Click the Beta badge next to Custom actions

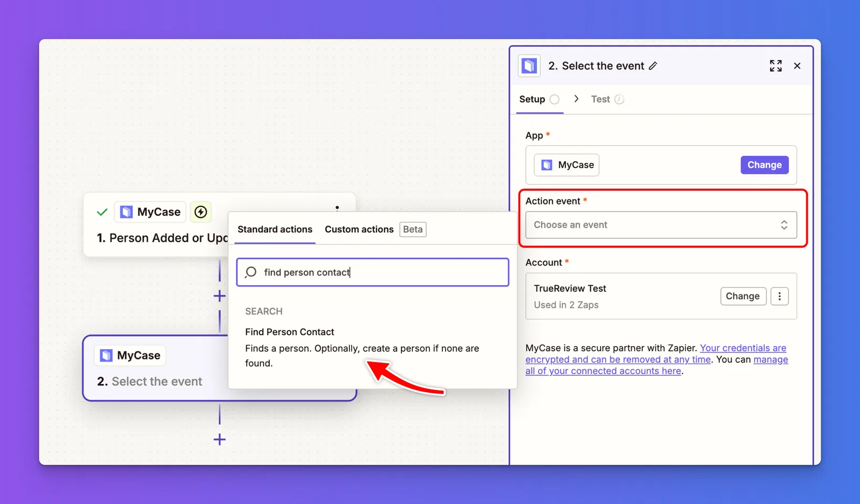(x=413, y=229)
